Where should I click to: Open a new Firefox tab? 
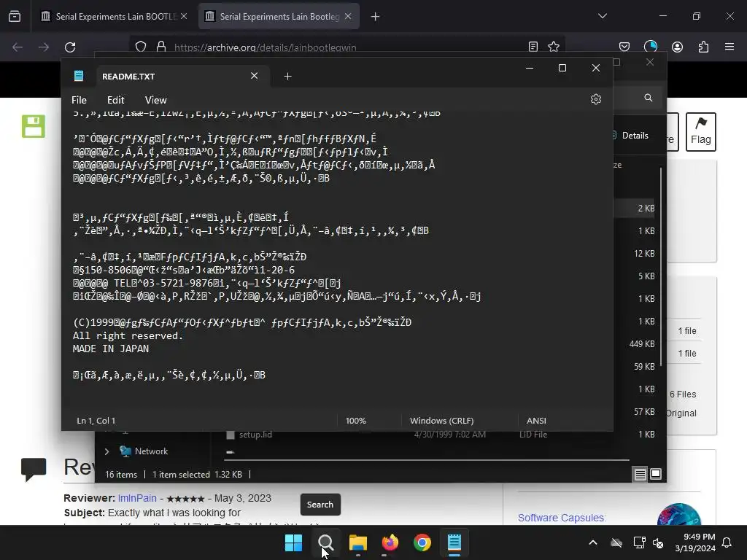pos(376,17)
